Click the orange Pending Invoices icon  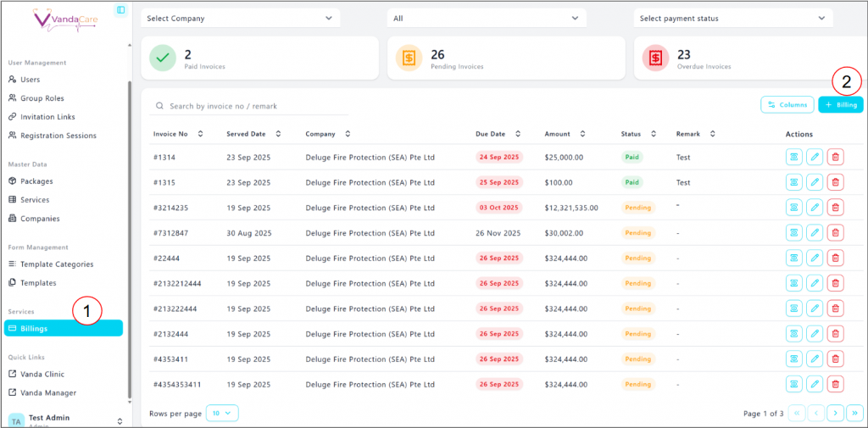coord(409,58)
